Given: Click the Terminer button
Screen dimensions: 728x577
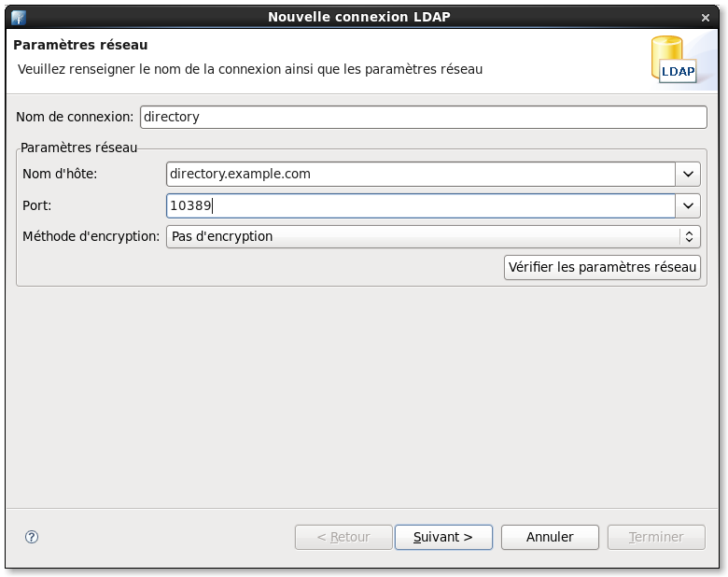Looking at the screenshot, I should 656,537.
